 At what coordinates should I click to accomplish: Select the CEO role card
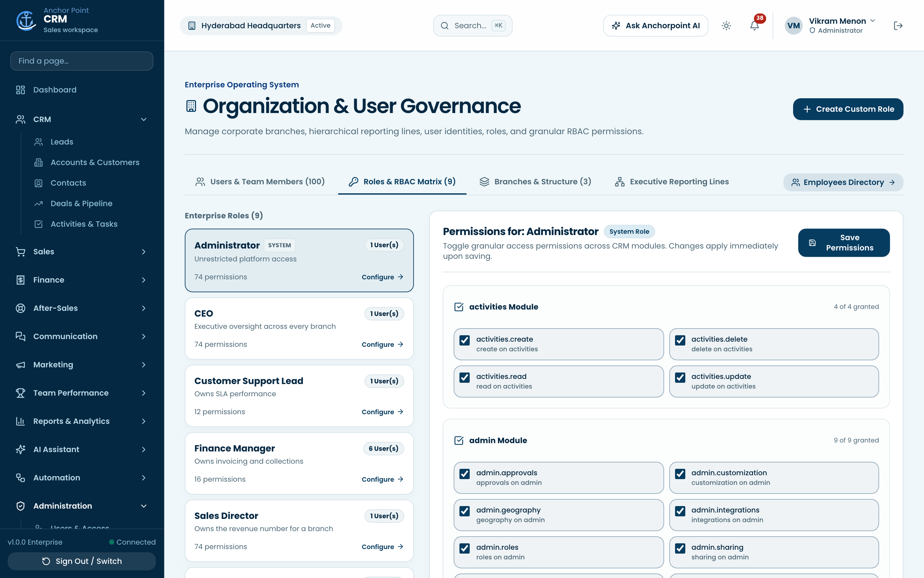299,329
